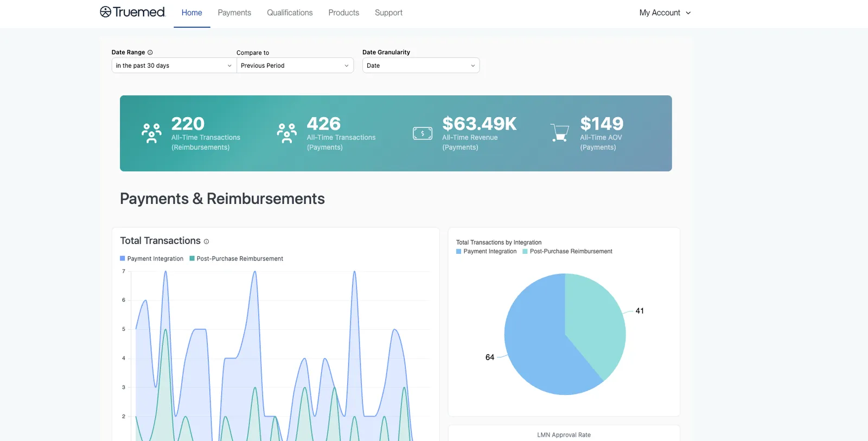Toggle Payment Integration series in line chart legend
This screenshot has width=868, height=441.
point(152,259)
